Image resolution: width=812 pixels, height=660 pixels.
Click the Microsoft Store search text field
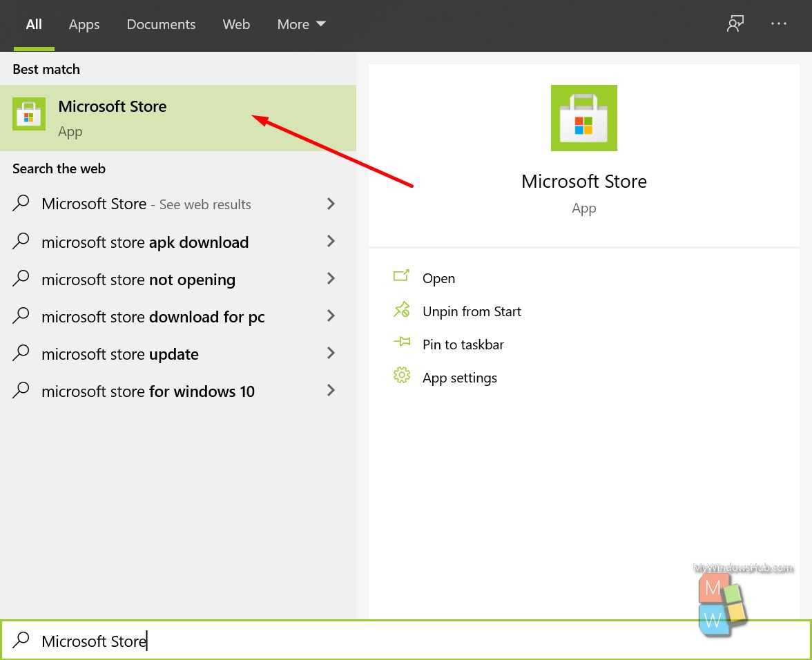tap(345, 641)
